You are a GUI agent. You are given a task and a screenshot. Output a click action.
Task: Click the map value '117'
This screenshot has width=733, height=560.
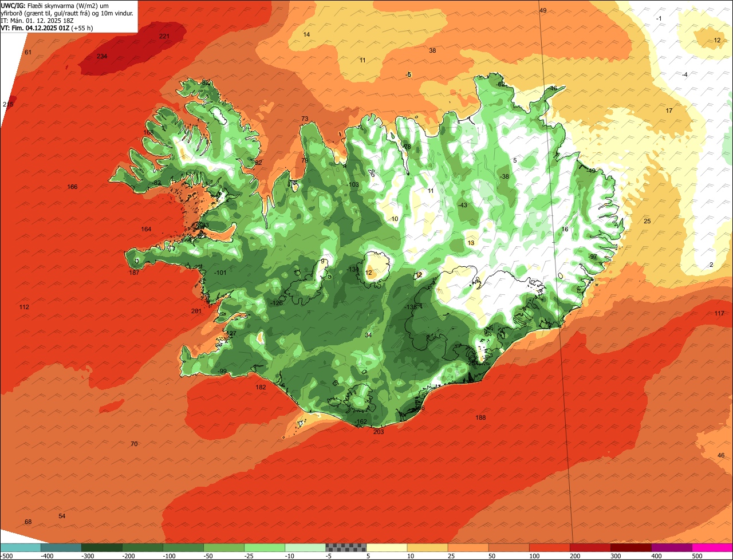[719, 313]
